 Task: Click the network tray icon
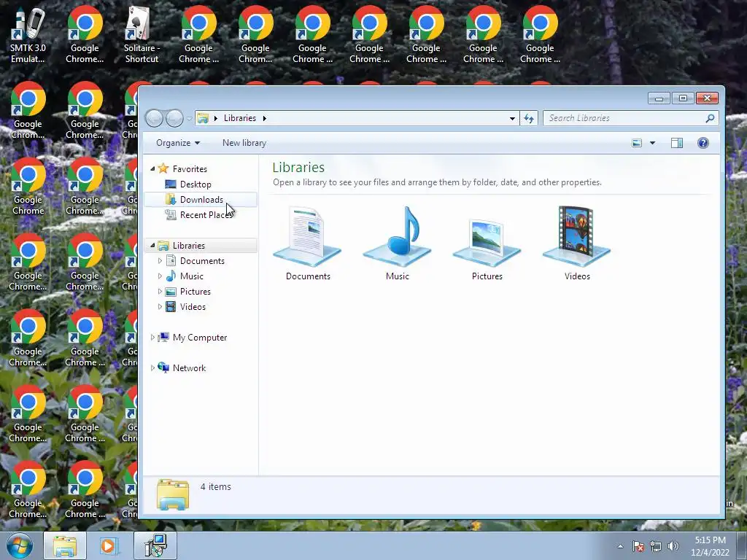click(x=656, y=546)
